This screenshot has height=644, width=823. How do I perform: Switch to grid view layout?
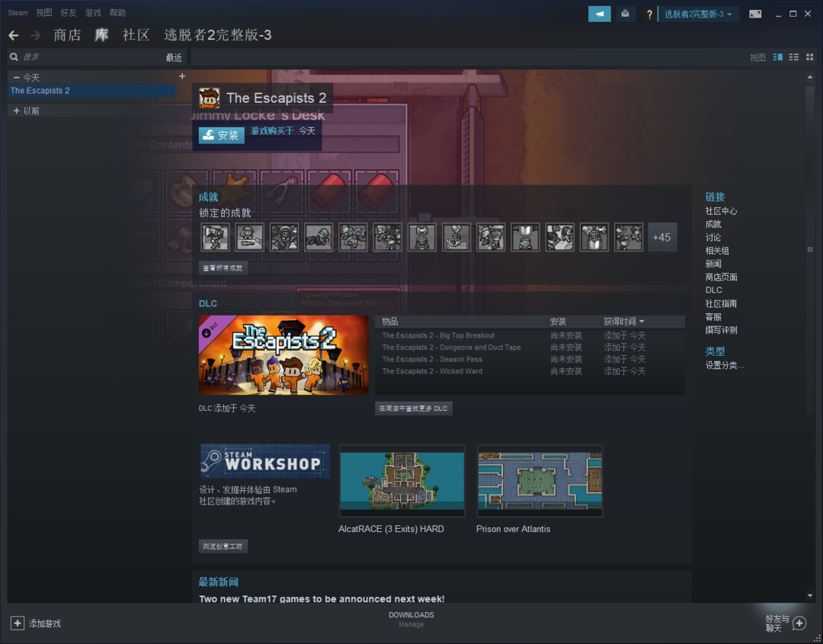[x=809, y=57]
